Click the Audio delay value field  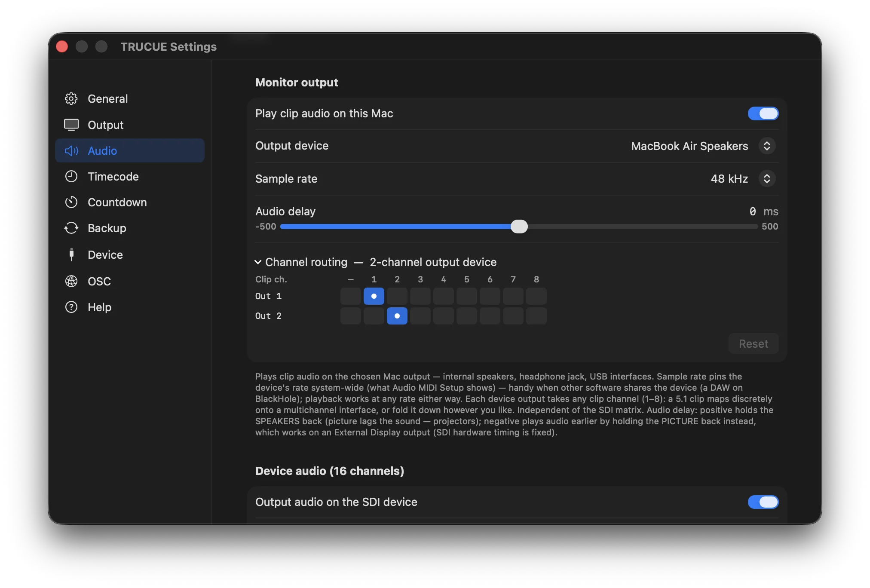click(x=753, y=211)
